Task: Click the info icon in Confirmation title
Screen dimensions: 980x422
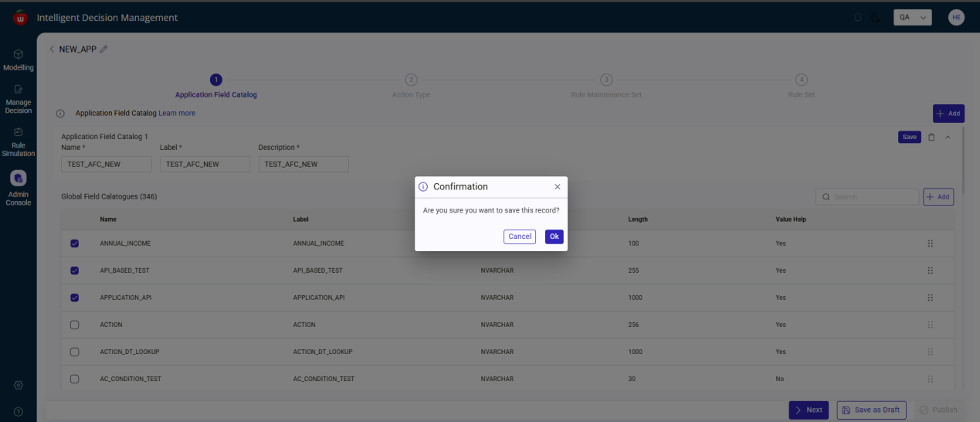Action: (x=423, y=187)
